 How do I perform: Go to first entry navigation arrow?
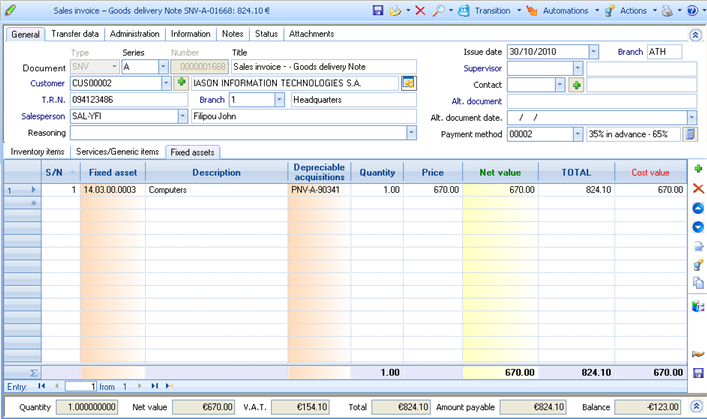42,386
